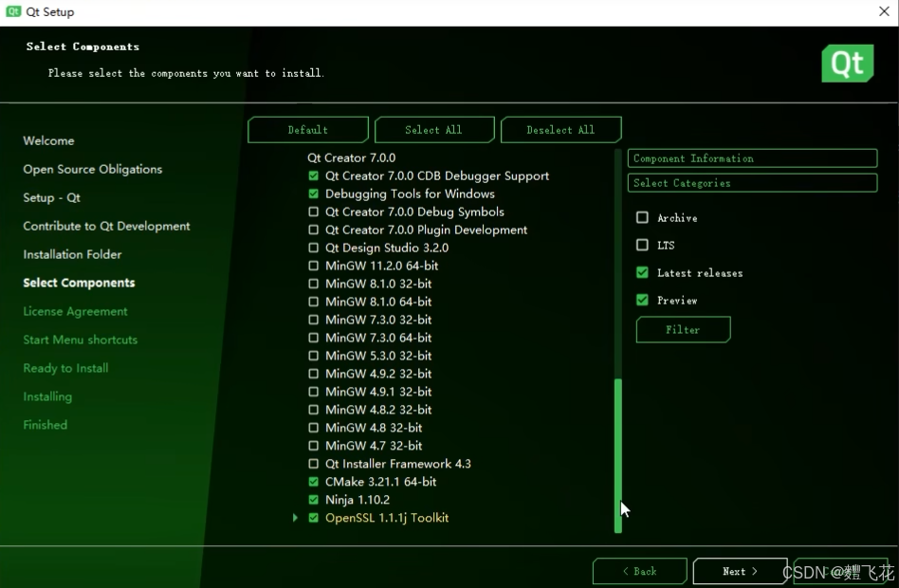Check Qt Creator 7.0.0 Plugin Development
This screenshot has height=588, width=899.
pyautogui.click(x=313, y=230)
